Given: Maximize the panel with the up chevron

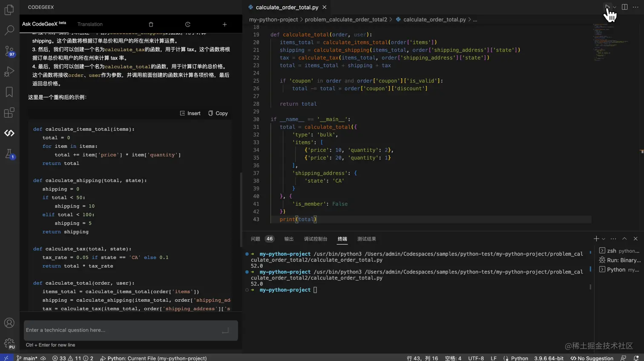Looking at the screenshot, I should click(x=624, y=239).
